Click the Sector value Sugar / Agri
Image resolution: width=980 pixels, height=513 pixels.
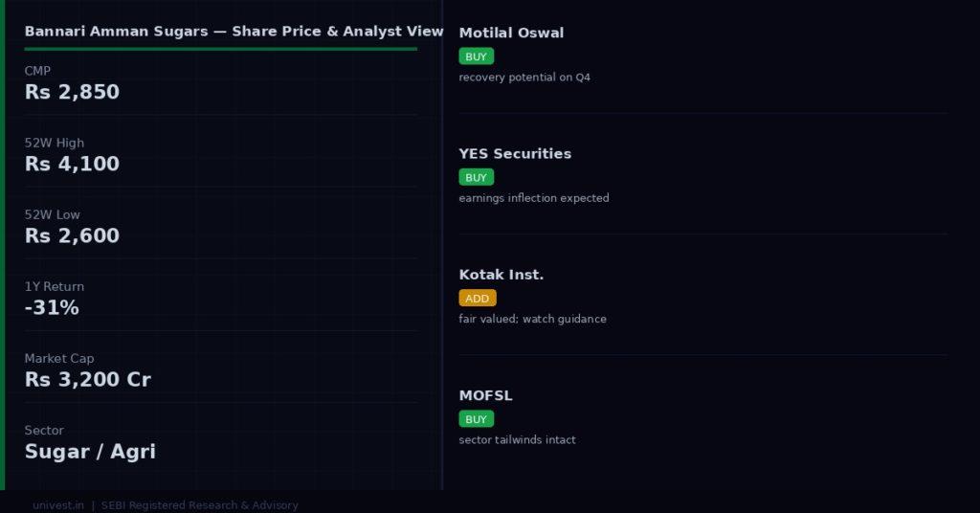click(x=90, y=451)
